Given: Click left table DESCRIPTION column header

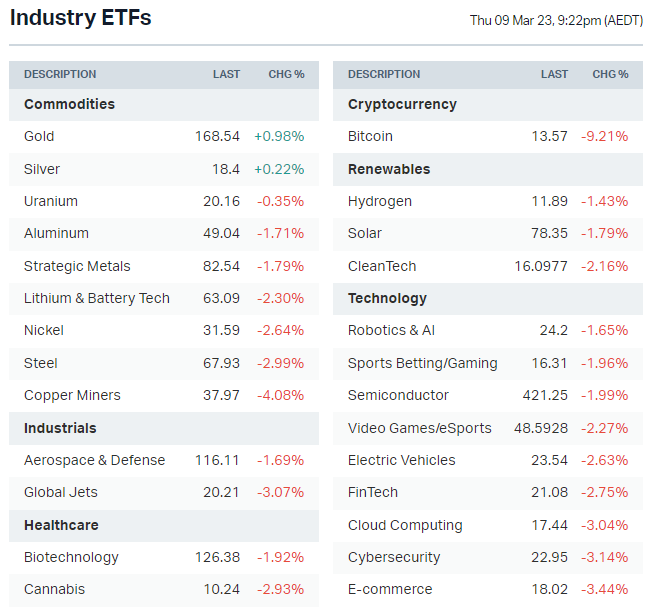Looking at the screenshot, I should (60, 74).
